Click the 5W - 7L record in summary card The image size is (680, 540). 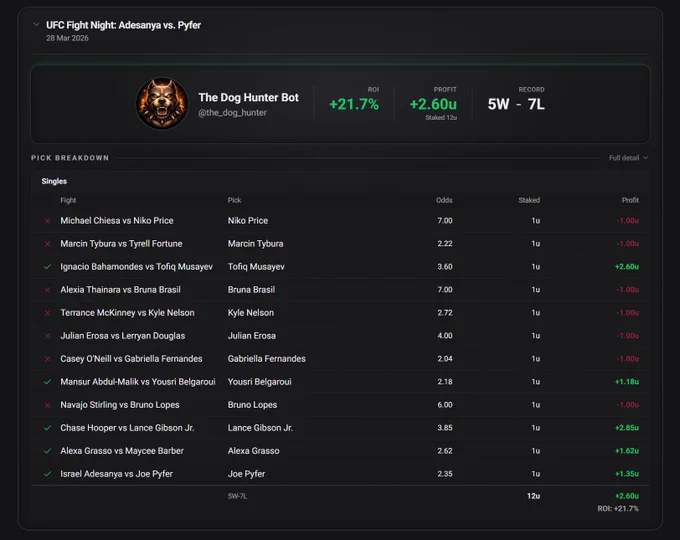pos(516,105)
